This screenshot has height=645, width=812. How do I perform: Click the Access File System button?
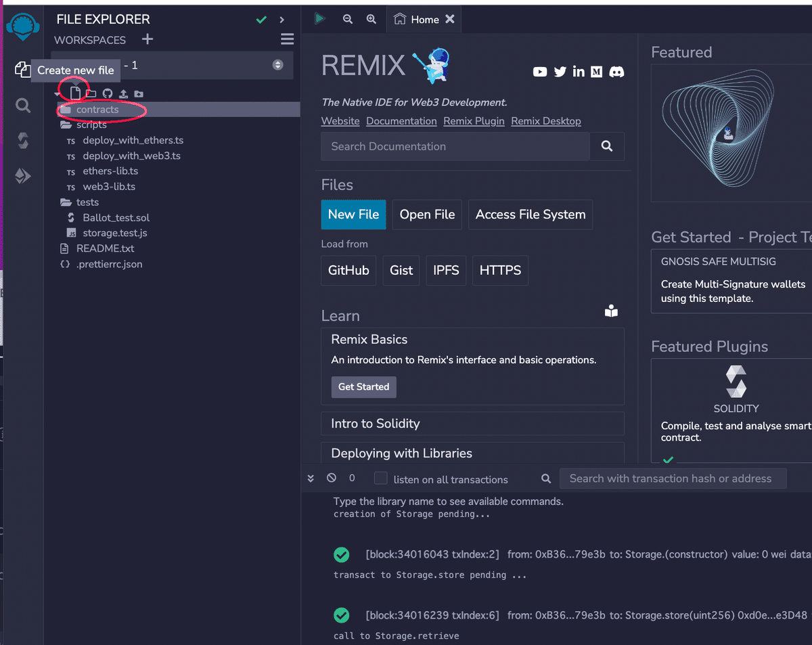pos(531,215)
